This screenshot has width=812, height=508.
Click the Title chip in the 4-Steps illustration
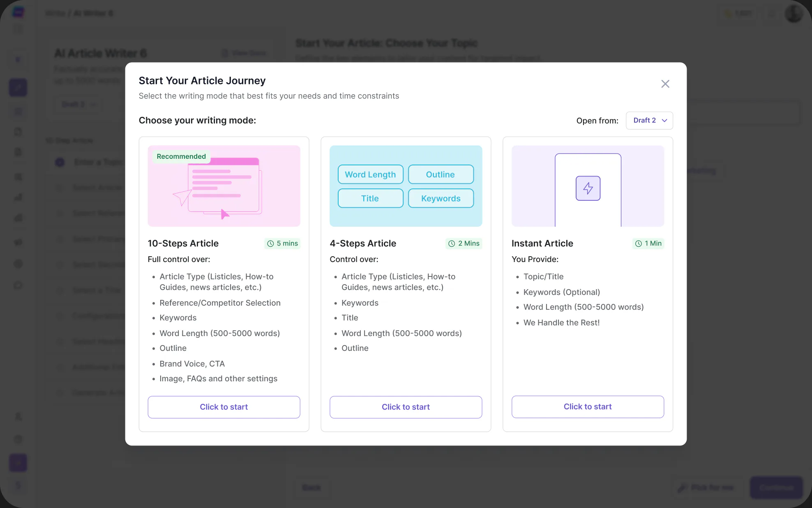[370, 198]
